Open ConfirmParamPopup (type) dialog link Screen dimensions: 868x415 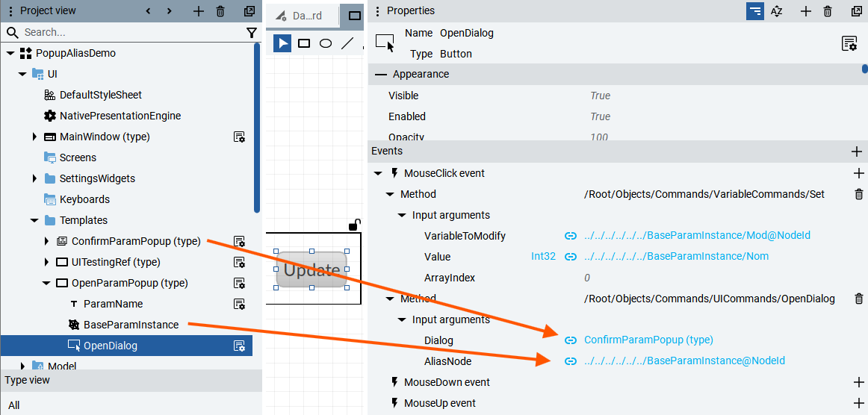click(x=649, y=340)
